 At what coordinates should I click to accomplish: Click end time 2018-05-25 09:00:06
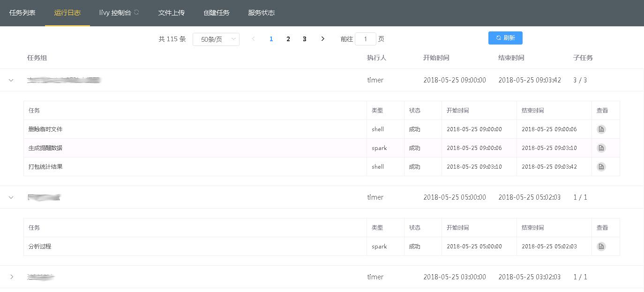pyautogui.click(x=549, y=129)
